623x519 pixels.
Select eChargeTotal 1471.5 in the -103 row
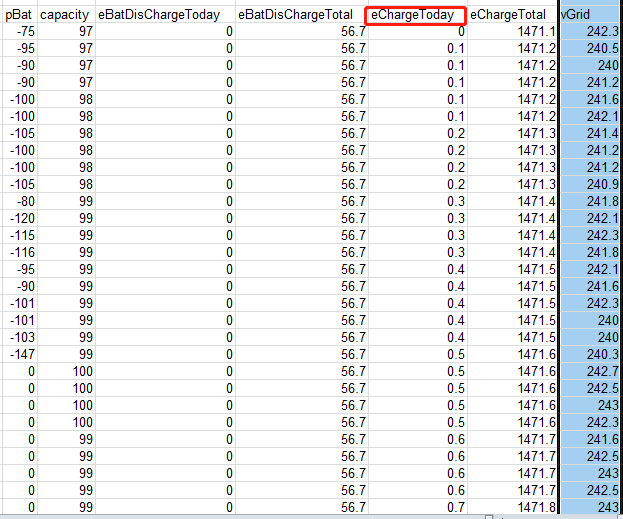point(512,337)
